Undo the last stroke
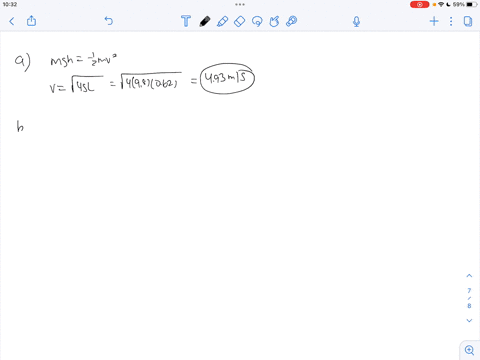This screenshot has width=480, height=360. [x=109, y=21]
